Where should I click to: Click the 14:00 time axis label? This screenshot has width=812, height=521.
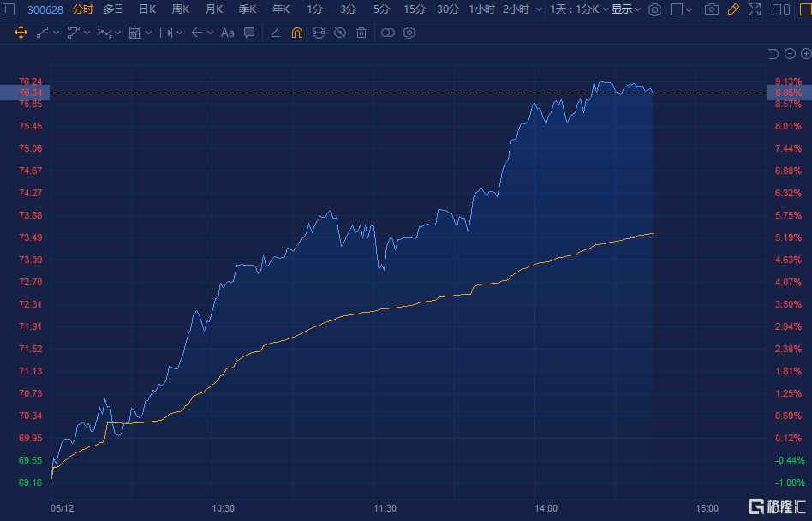(546, 508)
